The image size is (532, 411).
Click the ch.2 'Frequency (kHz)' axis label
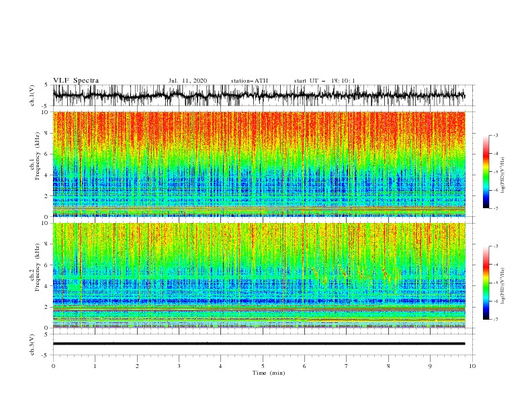37,267
